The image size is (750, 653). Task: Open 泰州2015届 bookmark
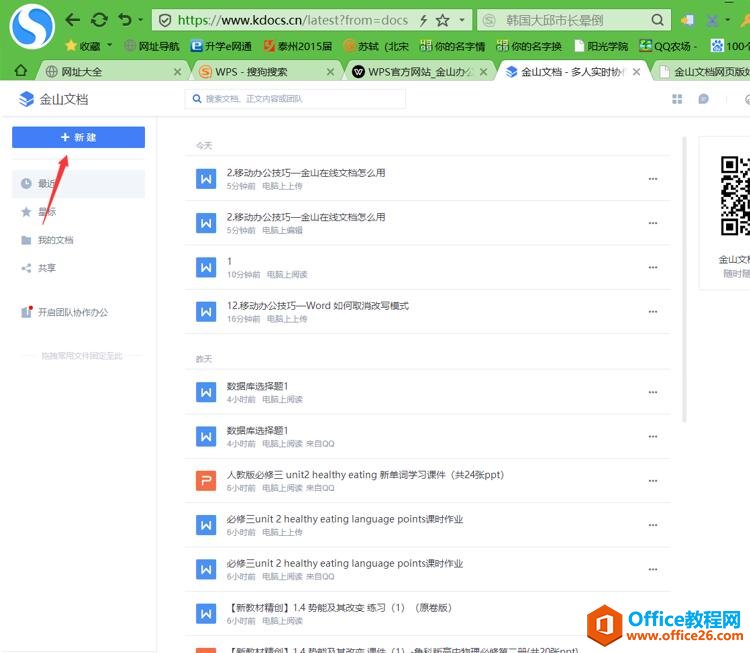298,46
